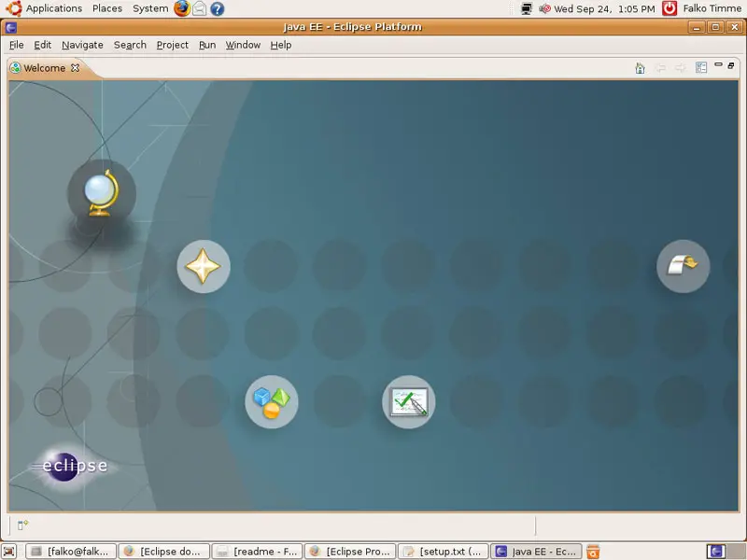
Task: Launch mail client from top panel
Action: pyautogui.click(x=199, y=8)
